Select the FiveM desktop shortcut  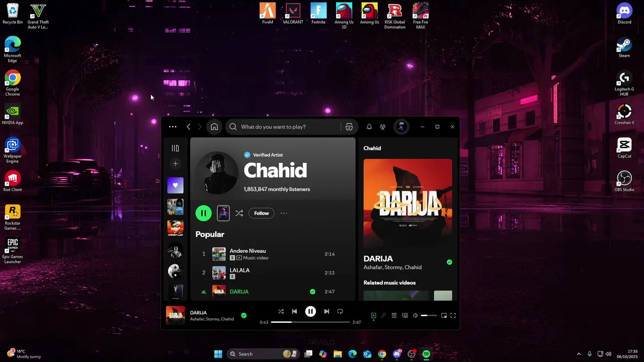pos(268,14)
